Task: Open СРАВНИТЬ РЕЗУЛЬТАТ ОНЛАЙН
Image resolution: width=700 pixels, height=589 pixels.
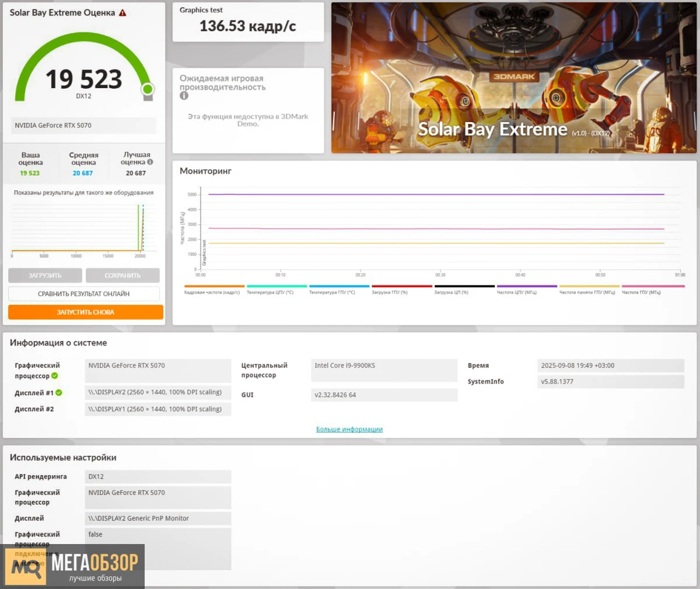Action: tap(84, 294)
